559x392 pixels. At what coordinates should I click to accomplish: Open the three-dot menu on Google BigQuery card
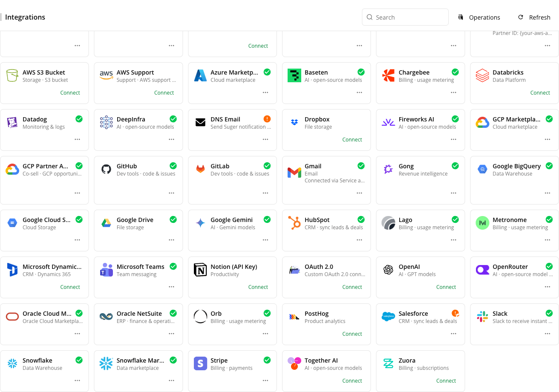(x=547, y=193)
